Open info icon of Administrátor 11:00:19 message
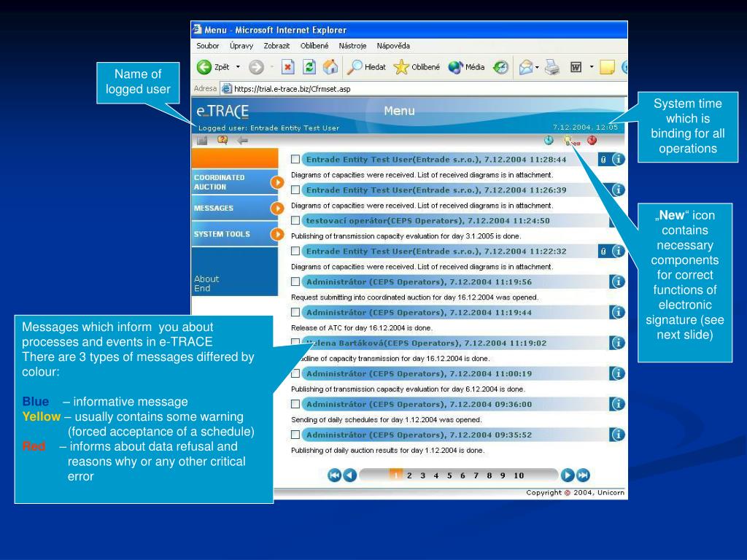 tap(617, 373)
